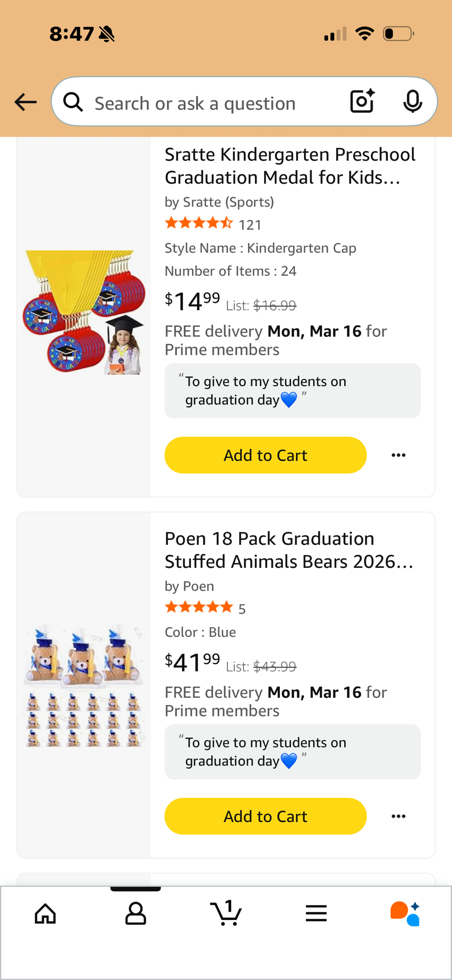The height and width of the screenshot is (980, 452).
Task: View the Poen bears product thumbnail
Action: click(84, 685)
